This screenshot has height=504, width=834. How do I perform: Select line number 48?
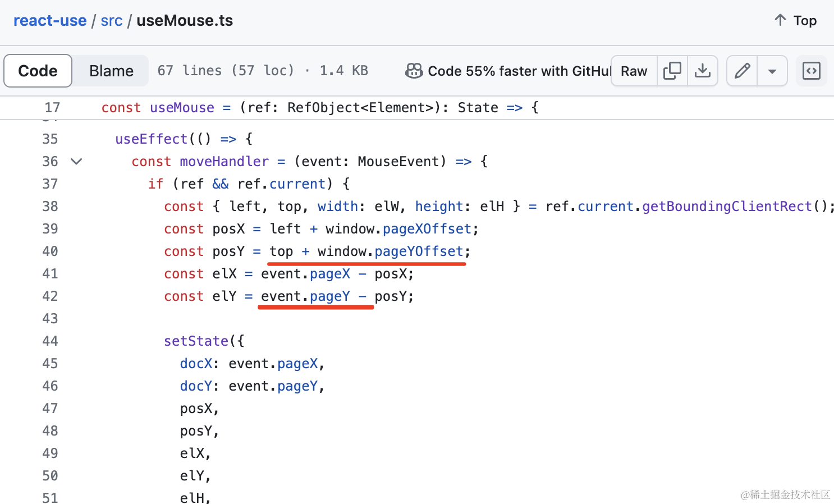tap(50, 431)
